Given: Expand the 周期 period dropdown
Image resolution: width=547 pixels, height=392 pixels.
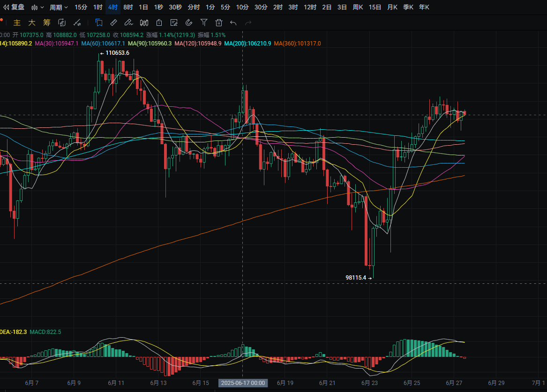Looking at the screenshot, I should pos(59,7).
